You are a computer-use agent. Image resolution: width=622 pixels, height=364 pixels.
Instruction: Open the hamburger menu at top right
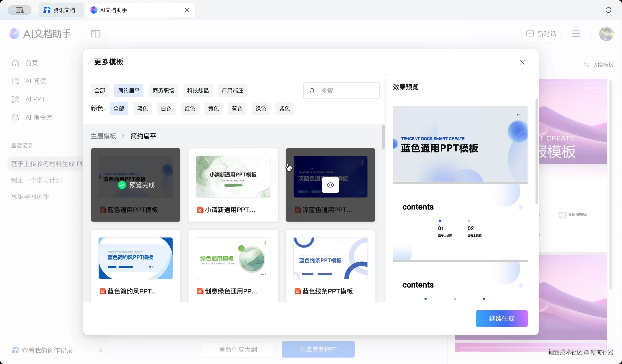576,33
